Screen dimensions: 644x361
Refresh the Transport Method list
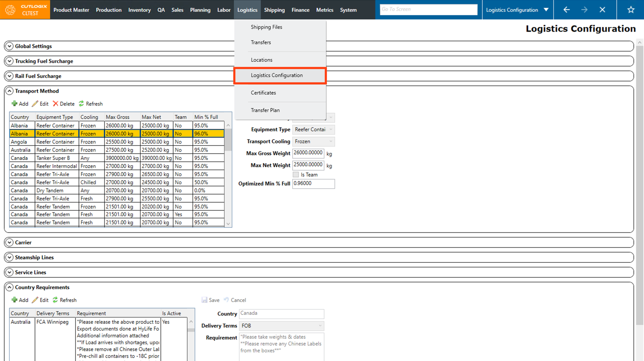coord(90,104)
